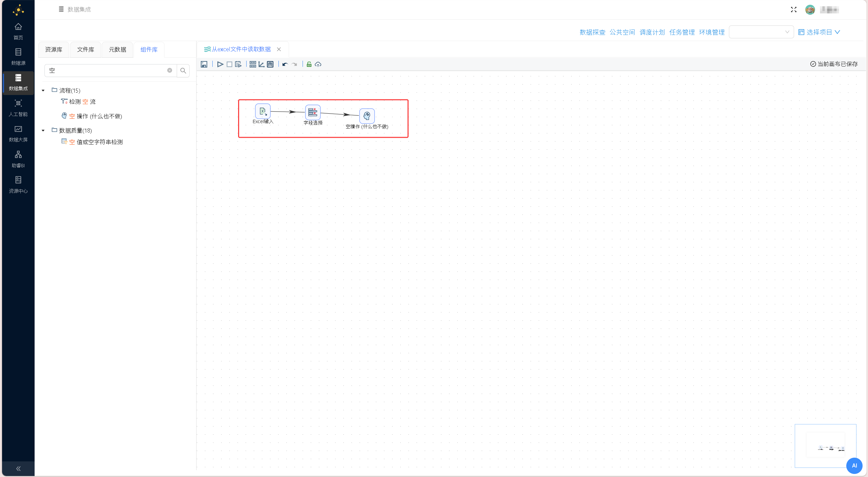Switch to the 资源库 tab
Image resolution: width=868 pixels, height=477 pixels.
[x=54, y=50]
